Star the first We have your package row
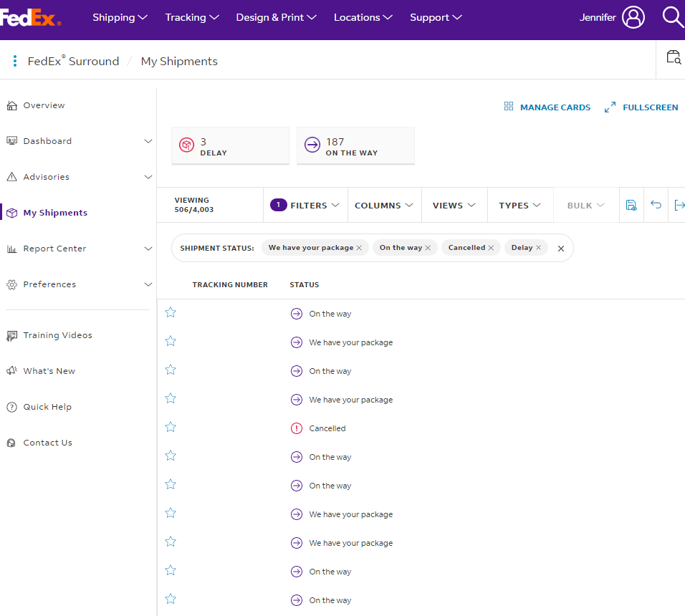The width and height of the screenshot is (685, 616). (x=171, y=340)
